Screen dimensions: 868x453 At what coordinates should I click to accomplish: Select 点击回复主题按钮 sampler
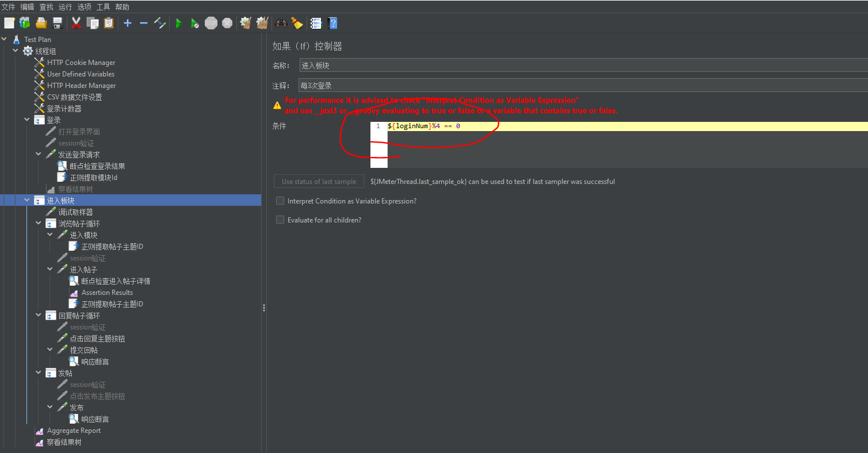pyautogui.click(x=97, y=339)
